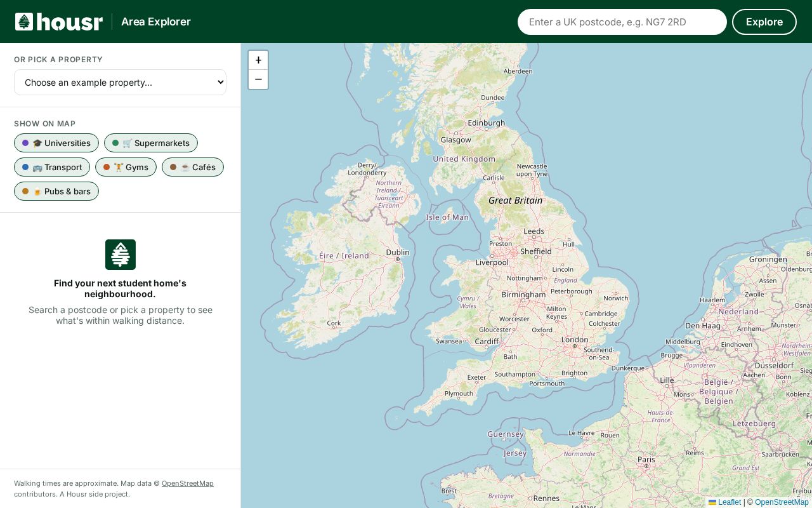
Task: Open OpenStreetMap link in sidebar footer
Action: pos(188,483)
